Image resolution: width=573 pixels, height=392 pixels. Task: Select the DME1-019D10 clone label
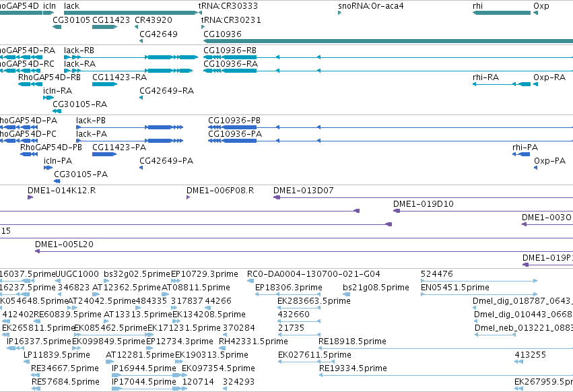[x=423, y=204]
